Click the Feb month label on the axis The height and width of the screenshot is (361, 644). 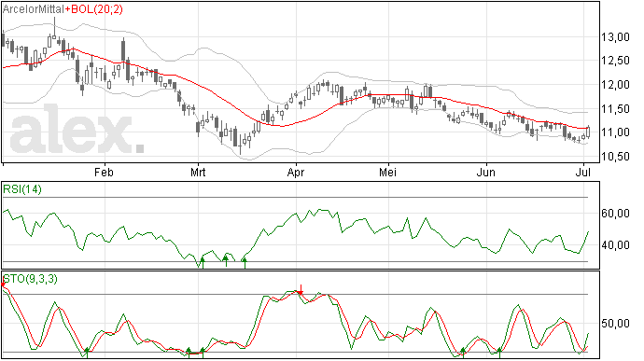[x=104, y=172]
